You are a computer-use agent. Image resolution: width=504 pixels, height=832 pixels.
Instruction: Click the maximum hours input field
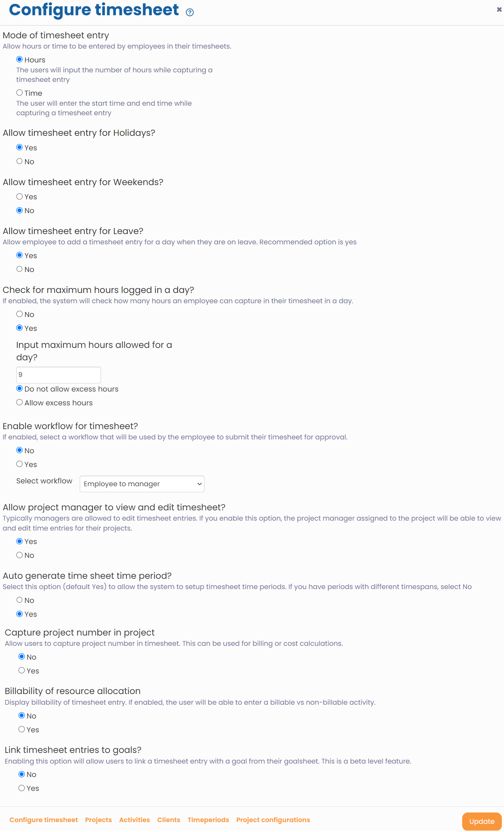(x=58, y=375)
